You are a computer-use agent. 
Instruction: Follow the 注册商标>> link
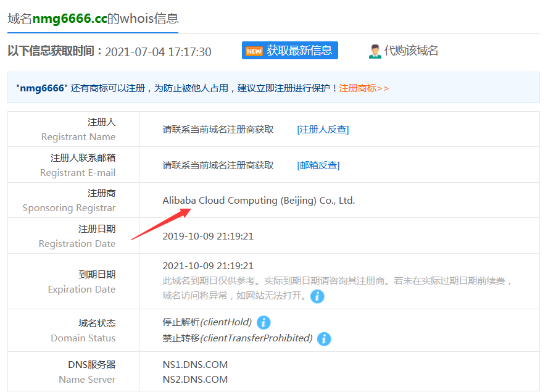click(x=364, y=88)
